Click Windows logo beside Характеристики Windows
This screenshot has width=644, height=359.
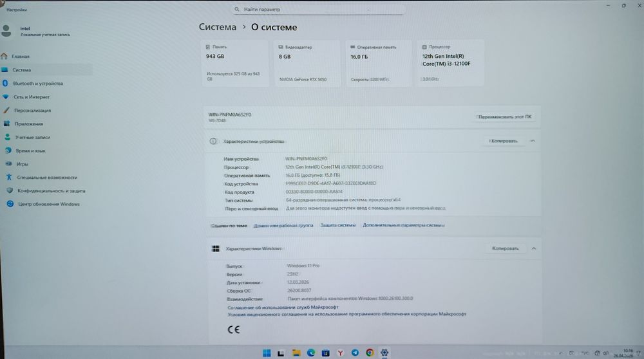coord(216,248)
